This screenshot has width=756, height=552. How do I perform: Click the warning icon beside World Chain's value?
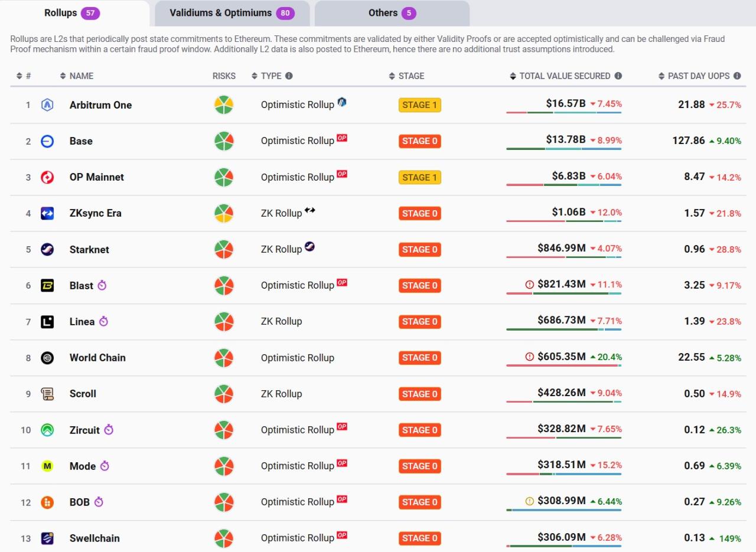[529, 357]
